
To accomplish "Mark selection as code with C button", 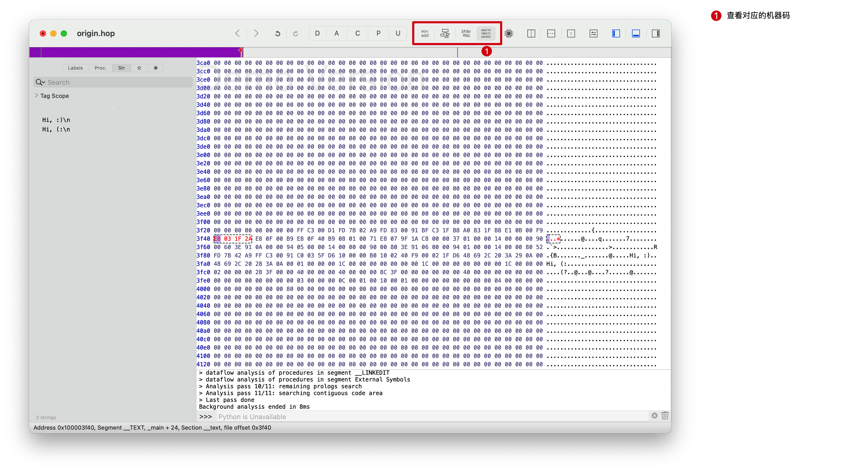I will pos(357,33).
